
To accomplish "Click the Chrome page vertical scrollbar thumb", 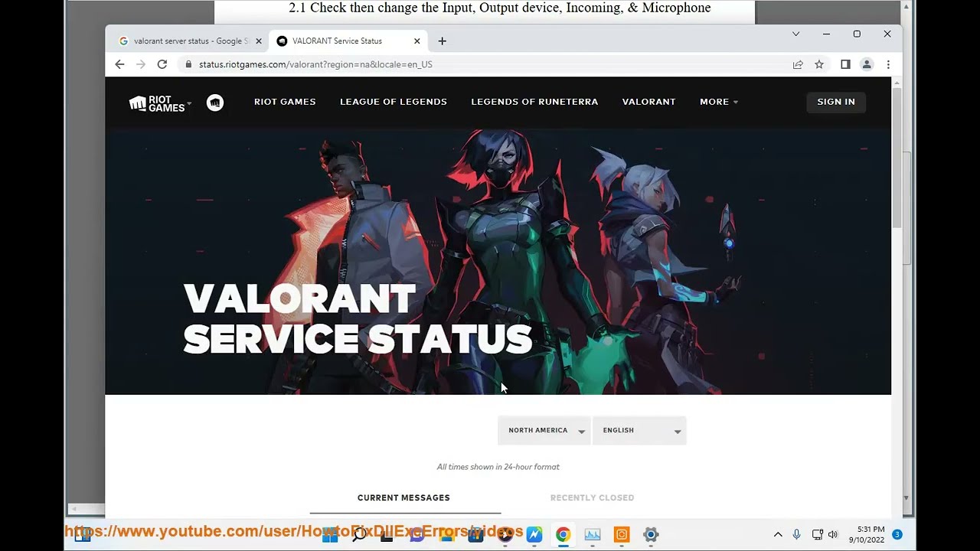I will pos(897,157).
